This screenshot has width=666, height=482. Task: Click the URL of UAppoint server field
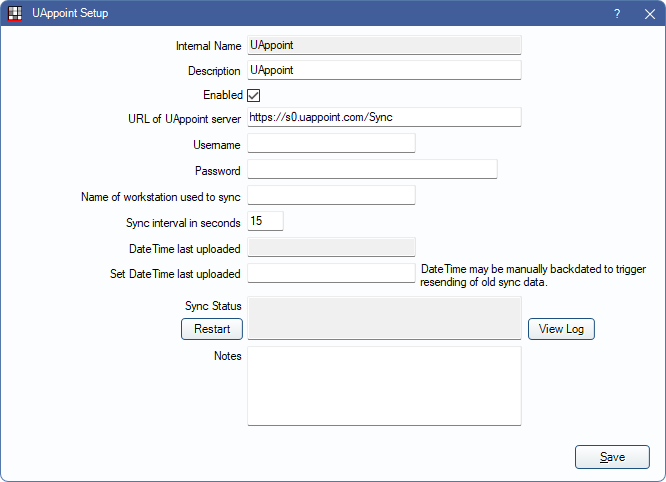click(x=384, y=117)
